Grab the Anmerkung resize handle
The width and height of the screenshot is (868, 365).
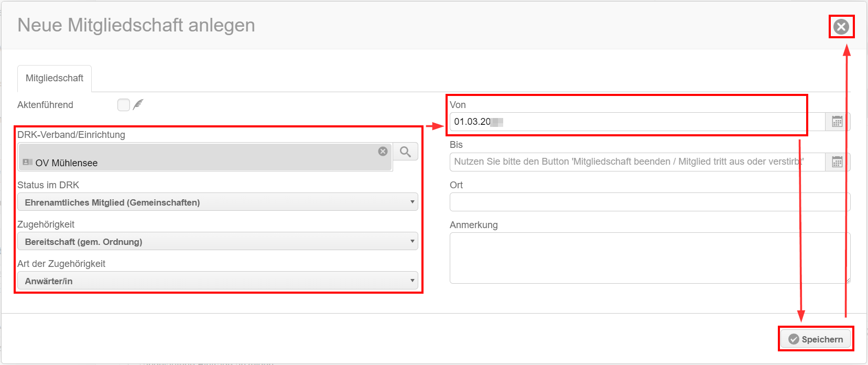847,280
